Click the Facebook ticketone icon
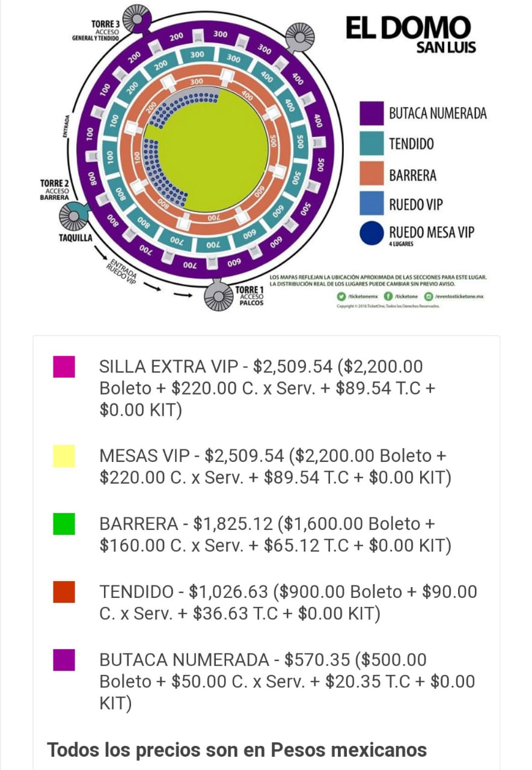Image resolution: width=532 pixels, height=770 pixels. (x=388, y=297)
